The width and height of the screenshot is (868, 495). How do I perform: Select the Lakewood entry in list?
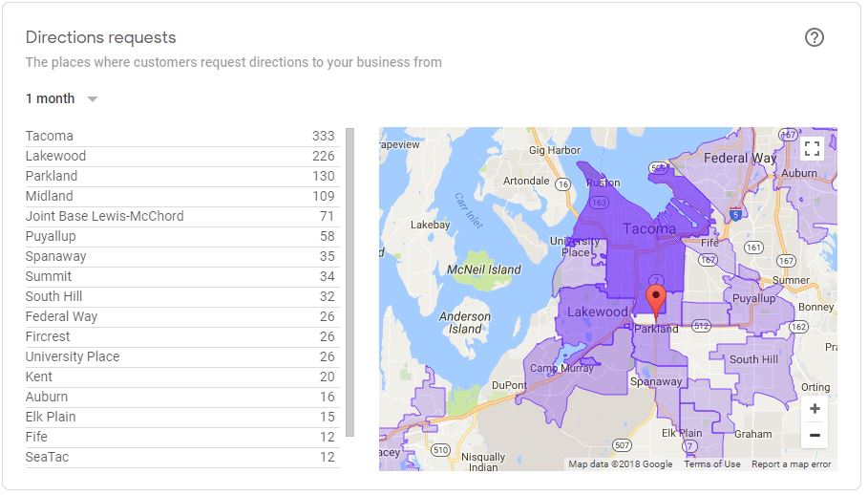[180, 156]
